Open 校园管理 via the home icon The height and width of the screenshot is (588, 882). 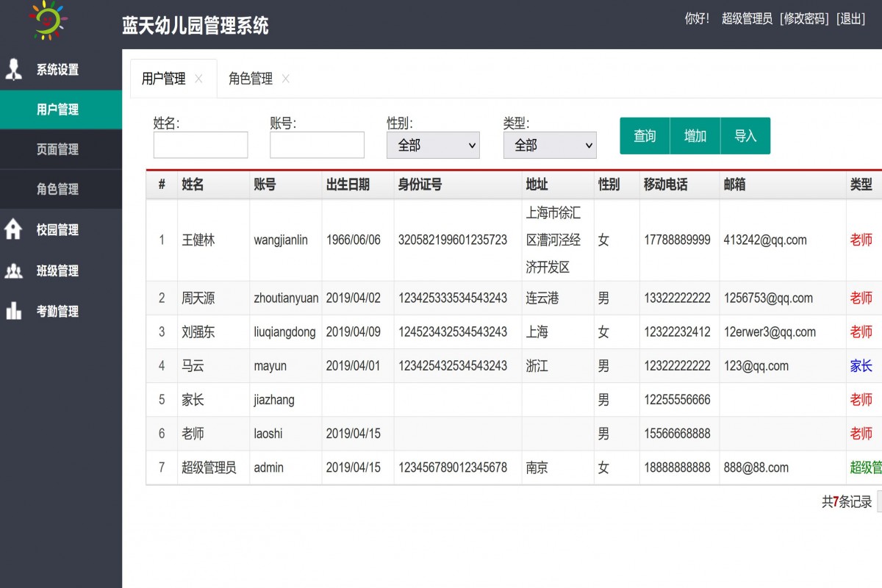(15, 230)
